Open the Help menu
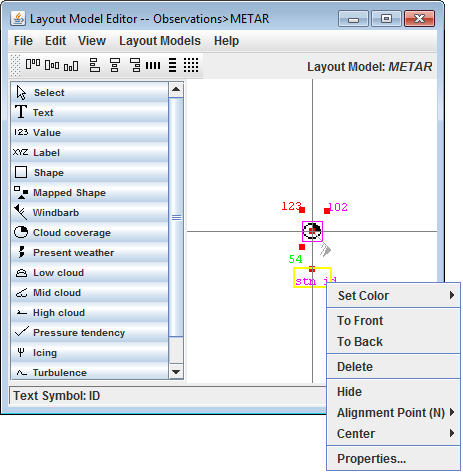Image resolution: width=463 pixels, height=474 pixels. [x=226, y=41]
